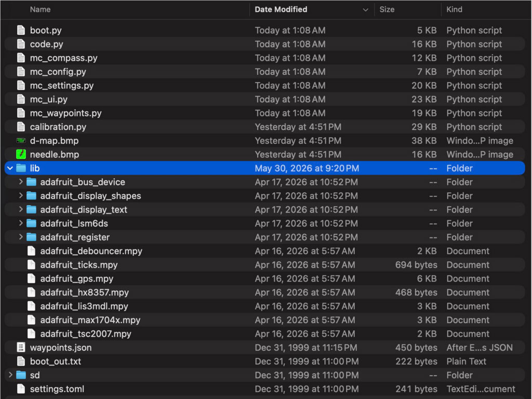Toggle Date Modified sort direction arrow
The width and height of the screenshot is (532, 399).
coord(365,10)
